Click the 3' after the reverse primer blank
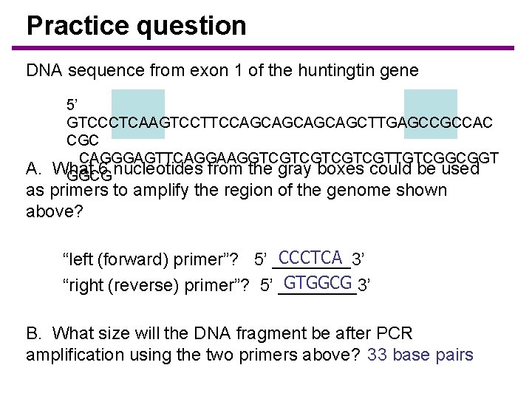The height and width of the screenshot is (399, 532). [x=364, y=285]
